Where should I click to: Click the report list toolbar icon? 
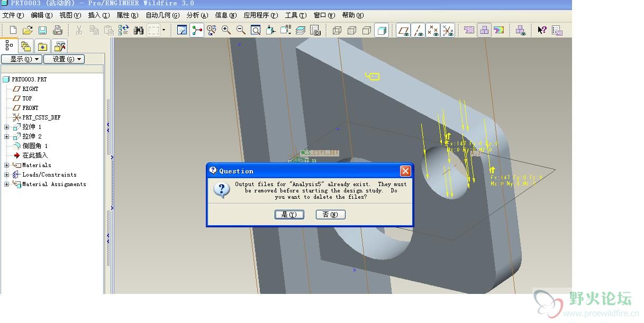pyautogui.click(x=557, y=31)
